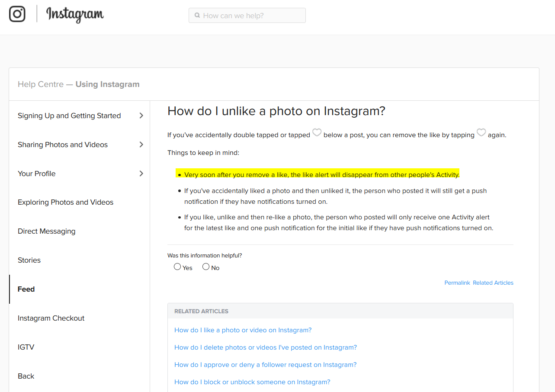
Task: Click the "How can we help?" search field
Action: (x=251, y=16)
